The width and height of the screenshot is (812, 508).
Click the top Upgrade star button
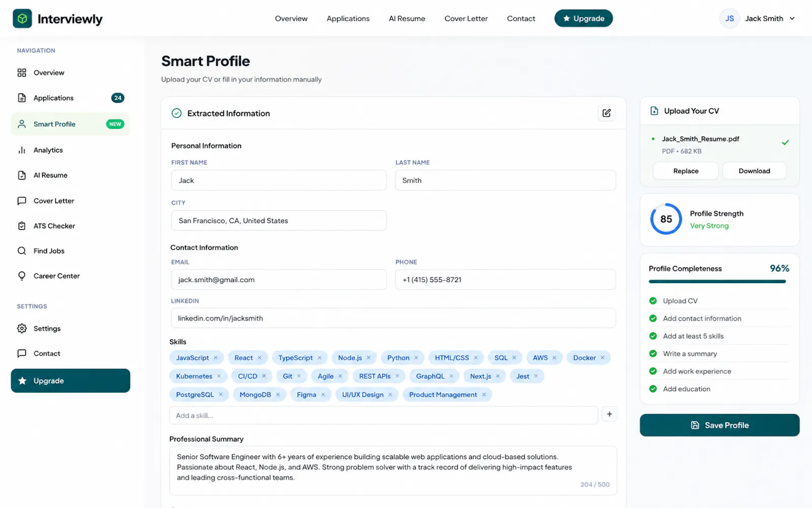point(584,19)
